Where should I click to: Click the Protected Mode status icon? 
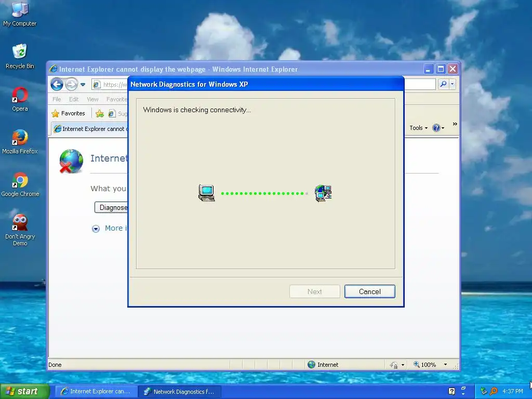394,365
